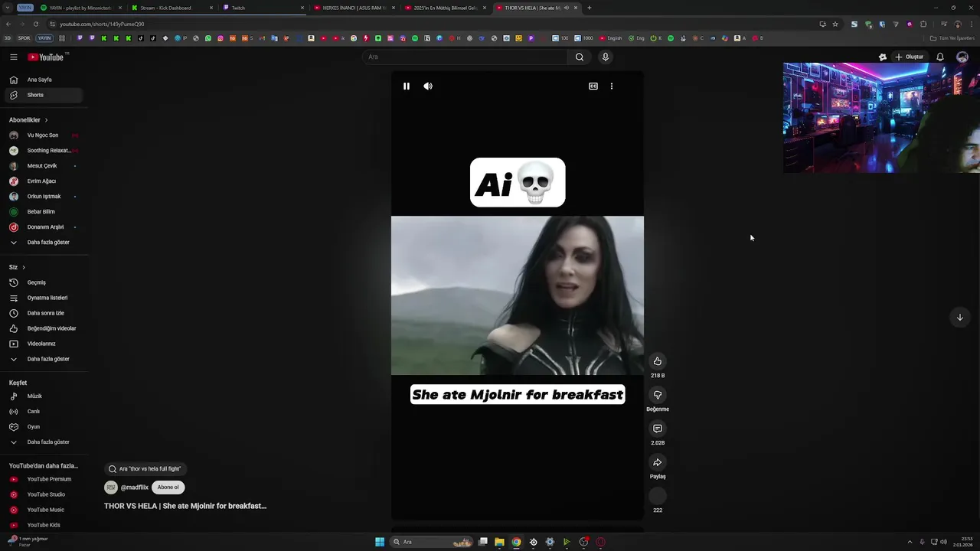Open YouTube Music
The width and height of the screenshot is (980, 551).
tap(44, 510)
